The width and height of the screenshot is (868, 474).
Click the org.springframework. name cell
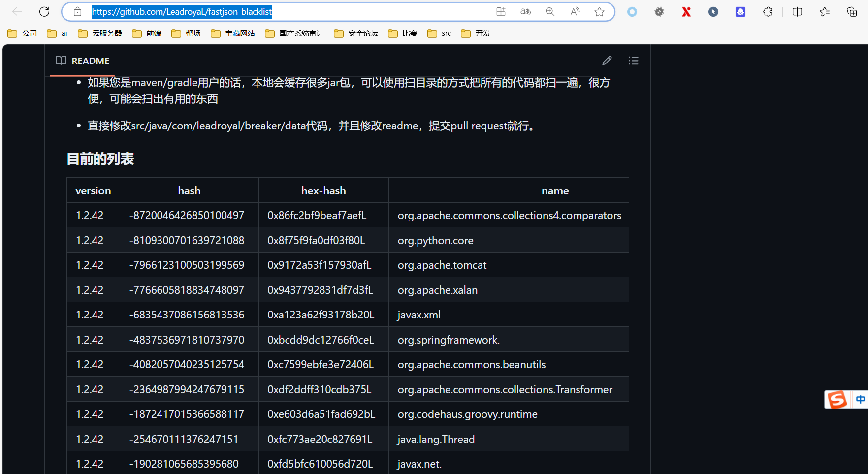pos(509,340)
